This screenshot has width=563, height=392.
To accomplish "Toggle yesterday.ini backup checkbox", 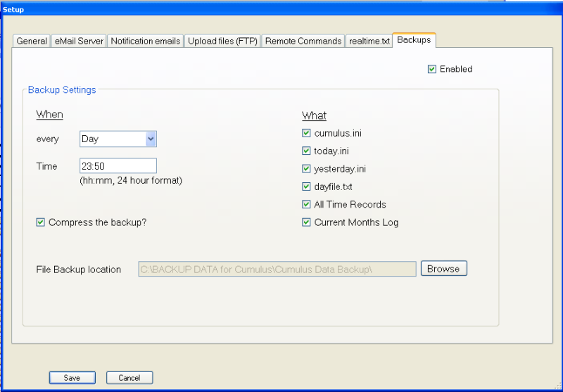I will click(306, 169).
